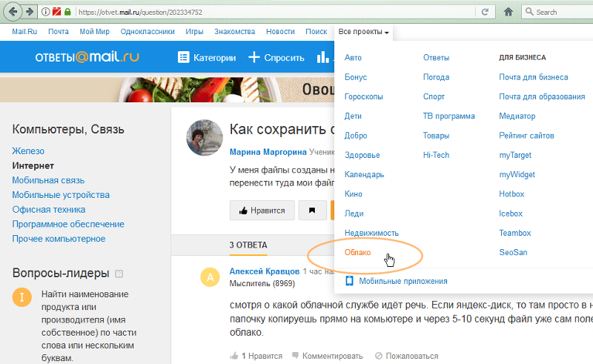Select Hi-Tech in the projects menu
Screen dimensions: 593x364
(436, 155)
